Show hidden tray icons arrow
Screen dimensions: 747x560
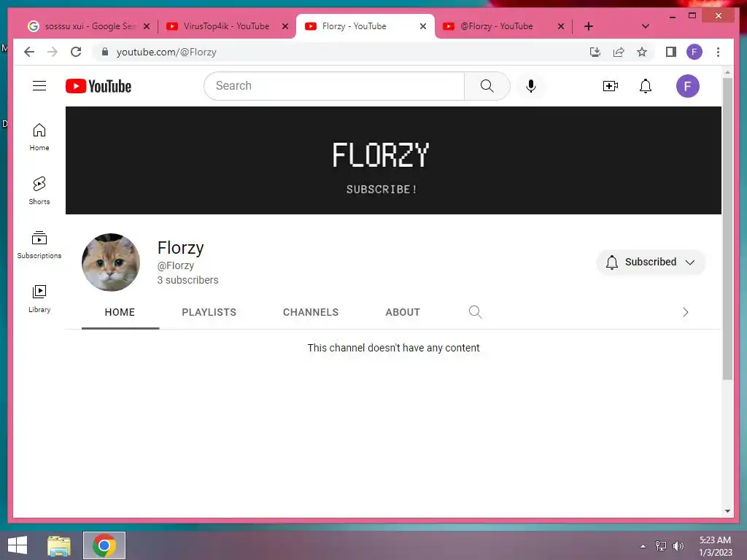[x=643, y=546]
